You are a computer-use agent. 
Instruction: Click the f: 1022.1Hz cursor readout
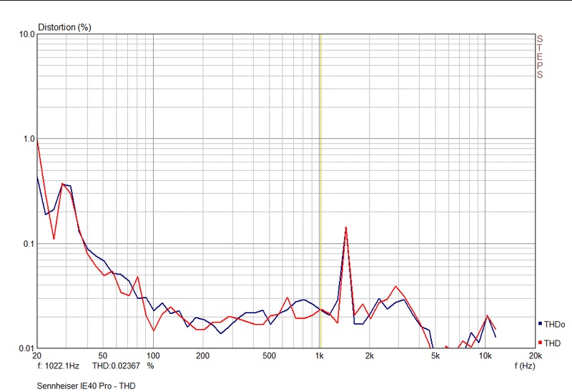click(59, 366)
